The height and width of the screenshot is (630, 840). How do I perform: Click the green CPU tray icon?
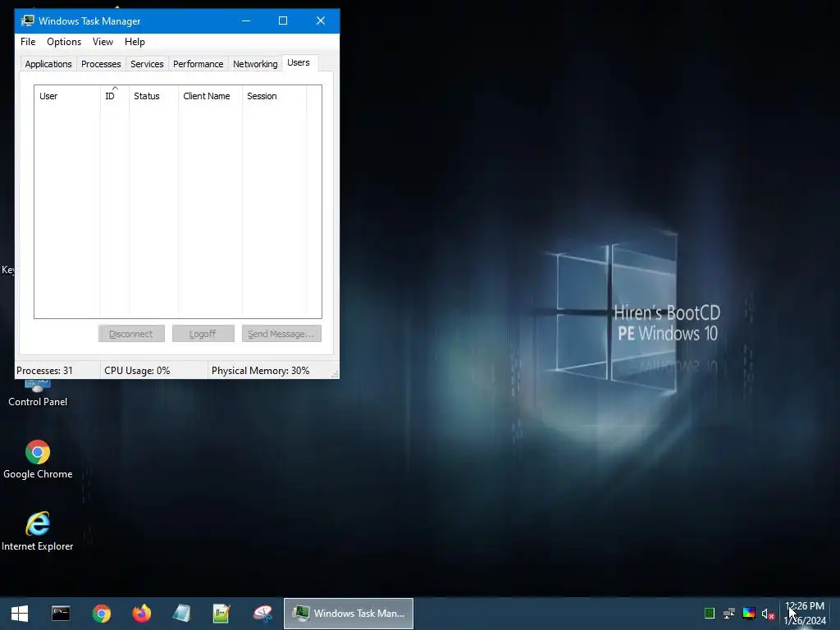click(x=710, y=614)
